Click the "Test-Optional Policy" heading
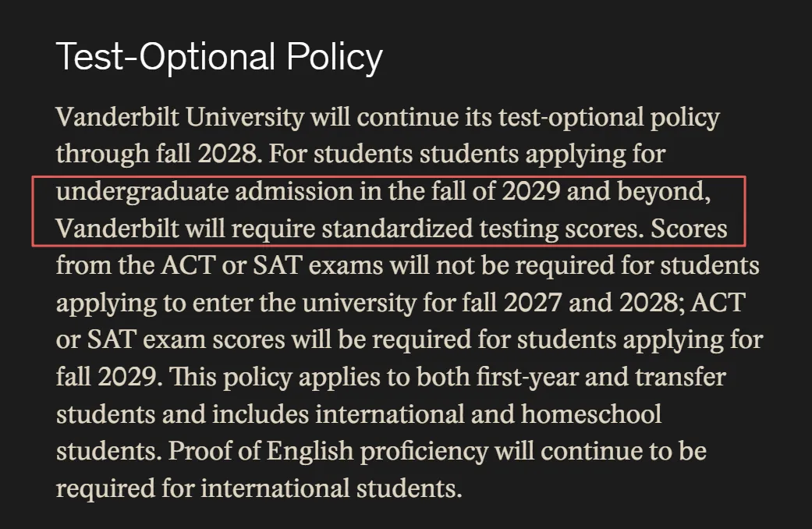Image resolution: width=812 pixels, height=529 pixels. click(x=219, y=57)
